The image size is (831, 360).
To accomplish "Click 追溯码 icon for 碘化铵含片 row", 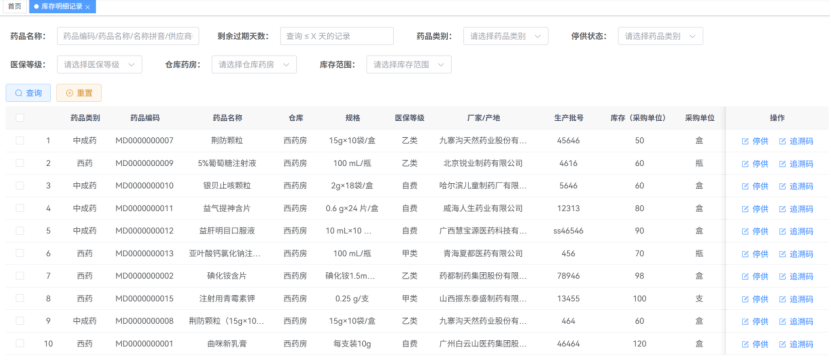I will [782, 276].
